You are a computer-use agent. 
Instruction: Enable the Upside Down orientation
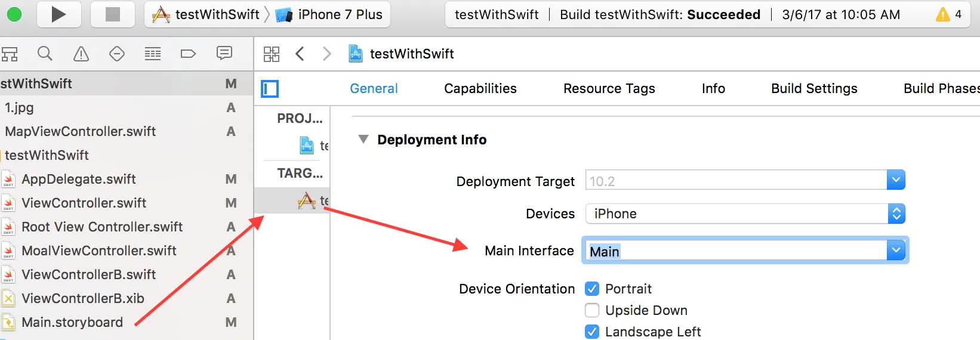coord(592,310)
